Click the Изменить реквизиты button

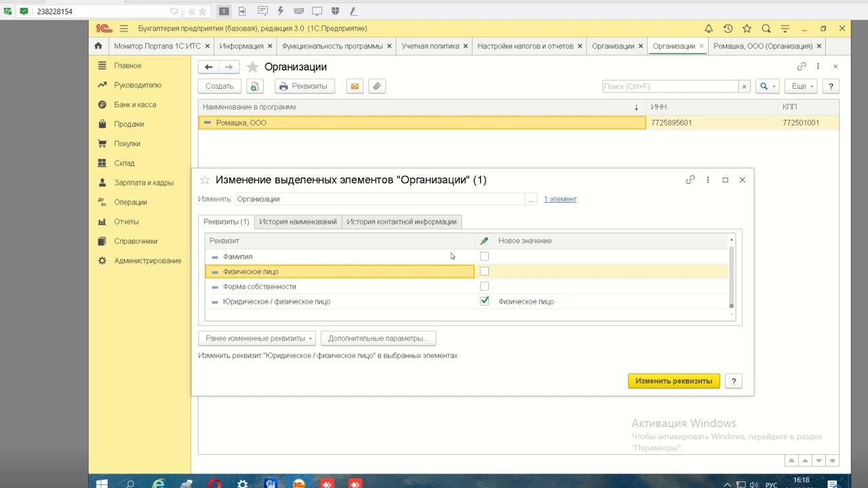tap(673, 381)
